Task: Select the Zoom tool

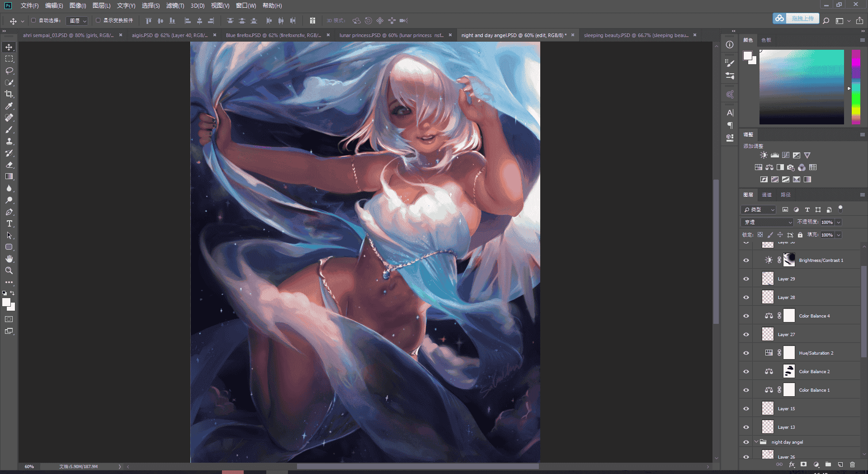Action: [9, 270]
